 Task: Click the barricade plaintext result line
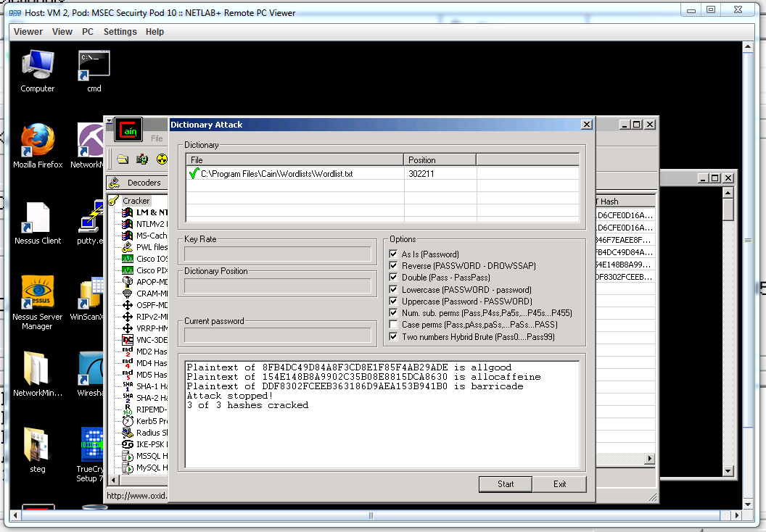355,386
